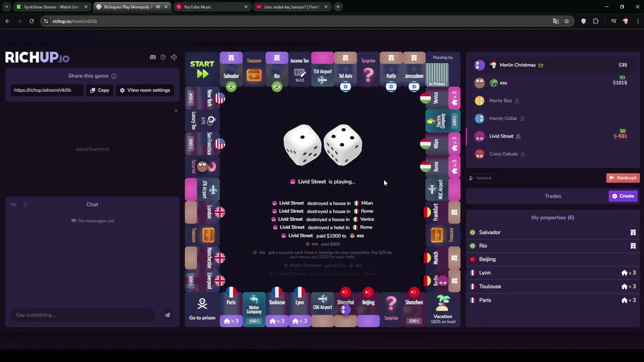Close the Richup.io browser tab
The width and height of the screenshot is (644, 362).
pos(166,7)
